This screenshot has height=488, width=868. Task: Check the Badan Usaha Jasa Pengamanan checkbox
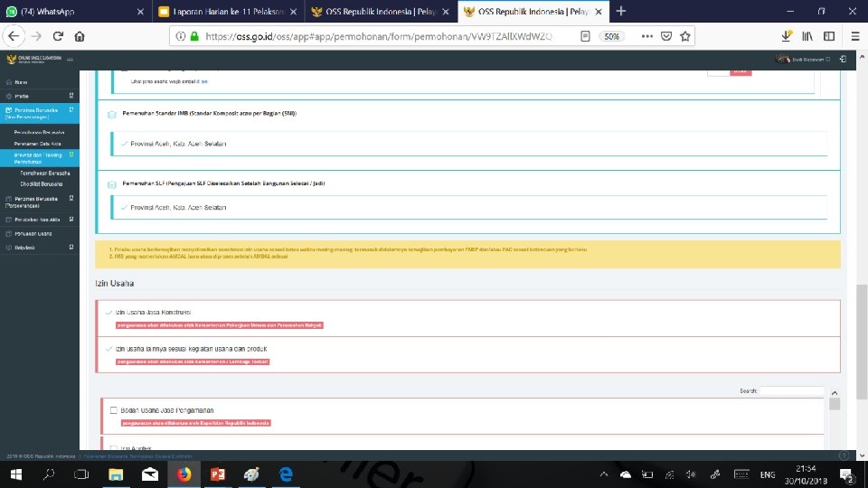[x=114, y=410]
